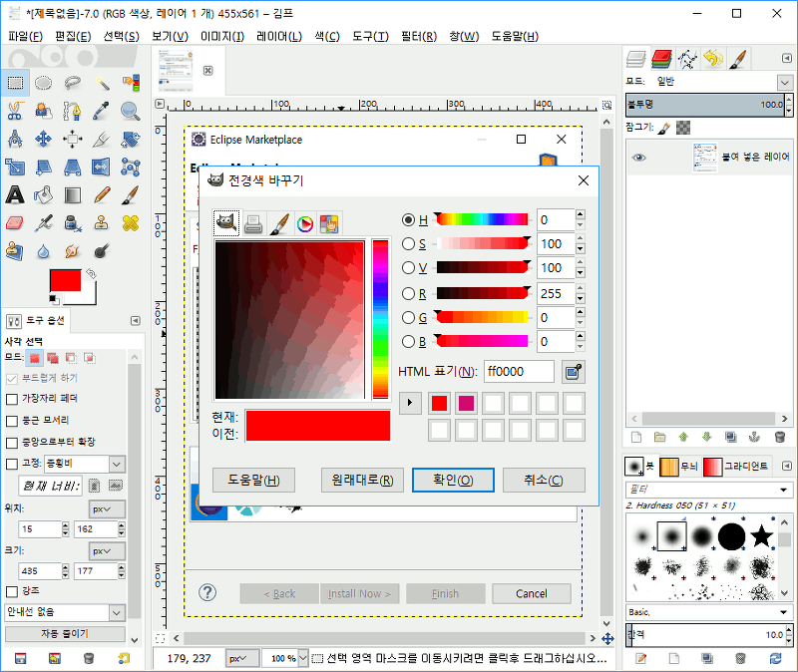Select the R red channel radio button

[x=408, y=293]
